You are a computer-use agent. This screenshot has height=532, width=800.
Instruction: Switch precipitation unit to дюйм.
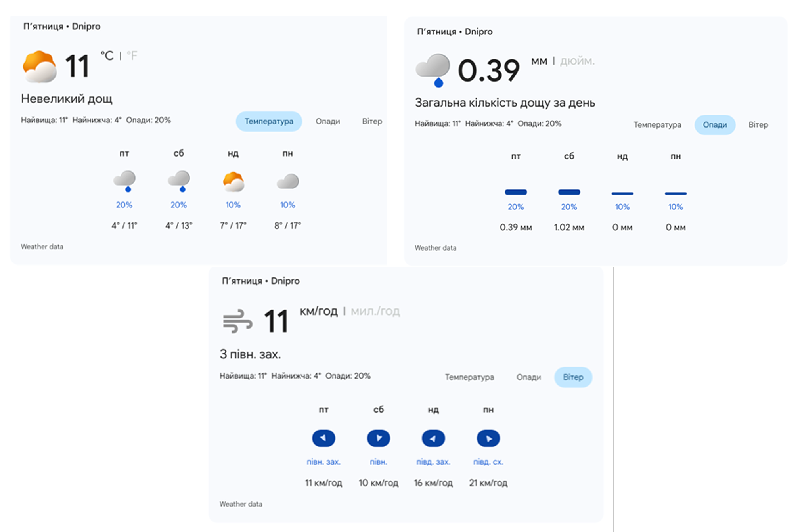[x=577, y=61]
